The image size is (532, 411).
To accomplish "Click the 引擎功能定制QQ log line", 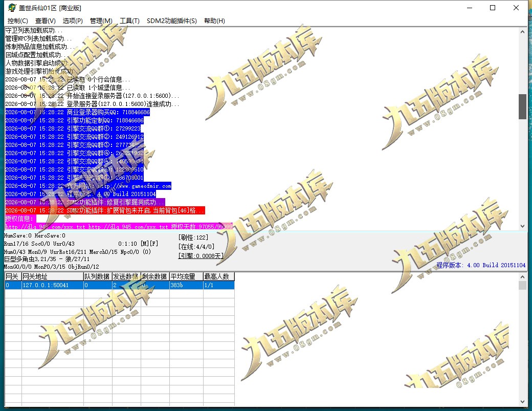I will coord(75,120).
